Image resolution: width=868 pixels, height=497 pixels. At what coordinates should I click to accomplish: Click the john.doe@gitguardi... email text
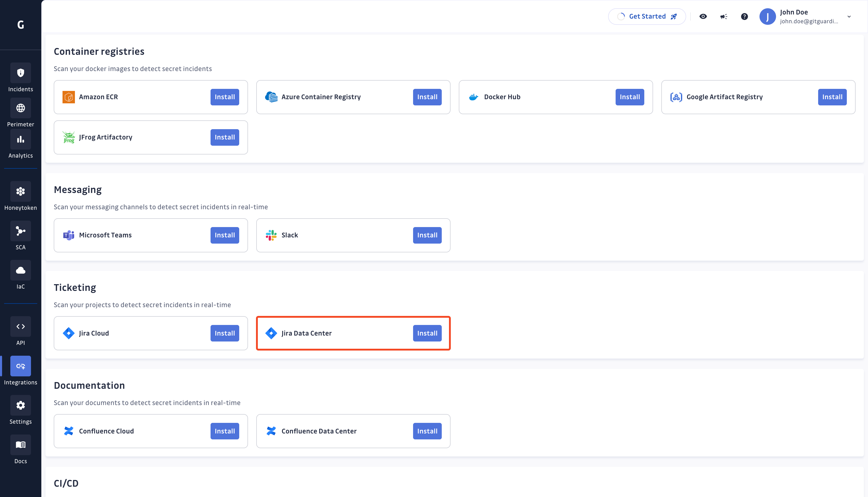809,21
